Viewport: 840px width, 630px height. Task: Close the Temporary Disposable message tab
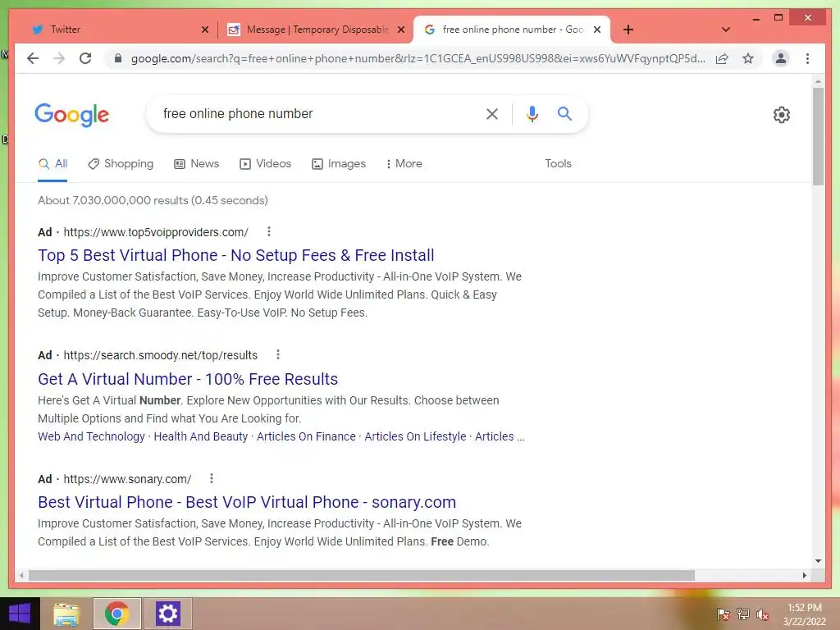(x=400, y=30)
